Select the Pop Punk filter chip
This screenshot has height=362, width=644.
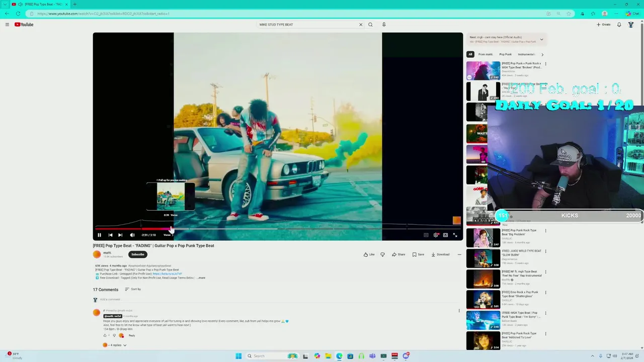(x=505, y=54)
